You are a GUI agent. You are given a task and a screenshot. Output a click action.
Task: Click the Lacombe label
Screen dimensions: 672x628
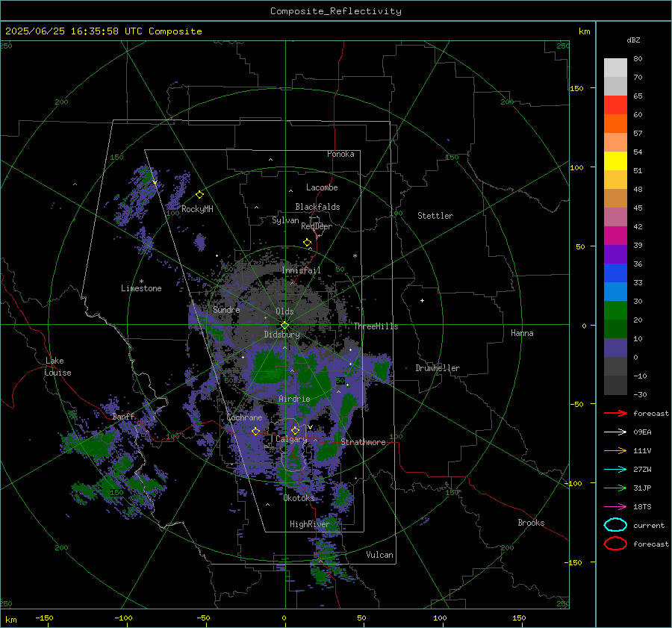coord(322,187)
